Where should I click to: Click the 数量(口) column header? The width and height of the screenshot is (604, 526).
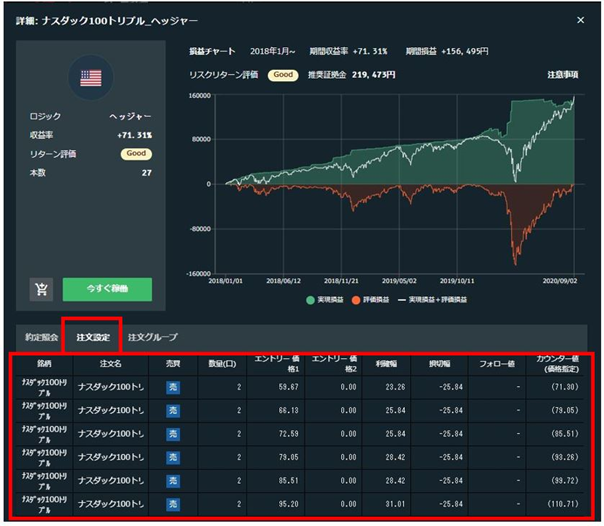(222, 364)
